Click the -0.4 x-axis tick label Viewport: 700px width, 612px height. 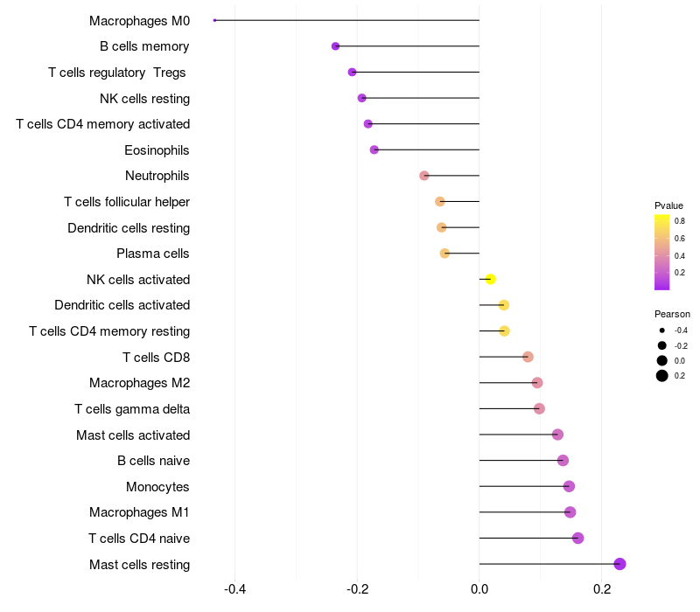coord(235,588)
